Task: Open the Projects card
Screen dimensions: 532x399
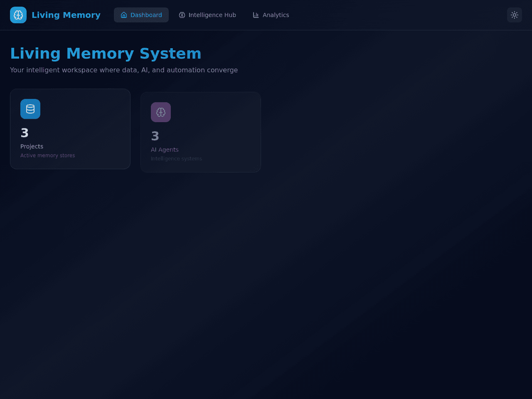Action: [70, 129]
